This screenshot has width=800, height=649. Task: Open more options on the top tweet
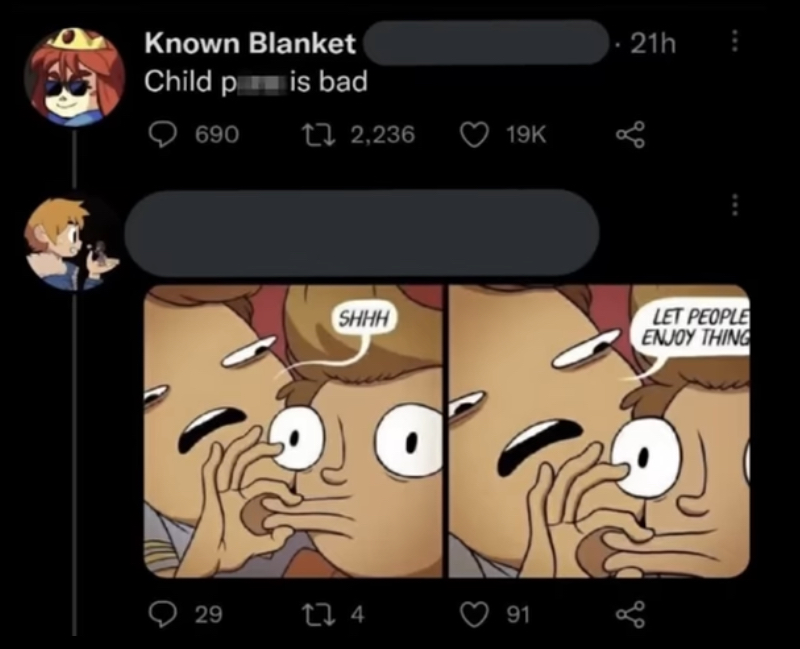pyautogui.click(x=734, y=40)
